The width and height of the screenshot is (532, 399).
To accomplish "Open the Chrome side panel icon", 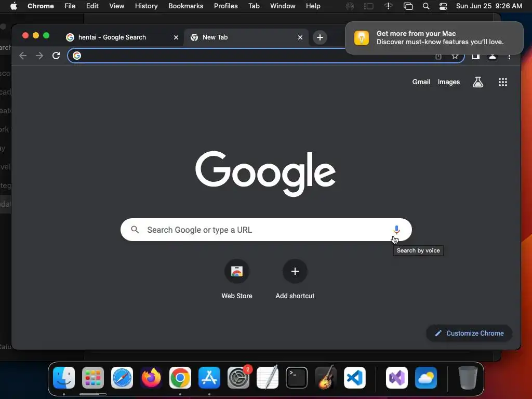I will [476, 56].
